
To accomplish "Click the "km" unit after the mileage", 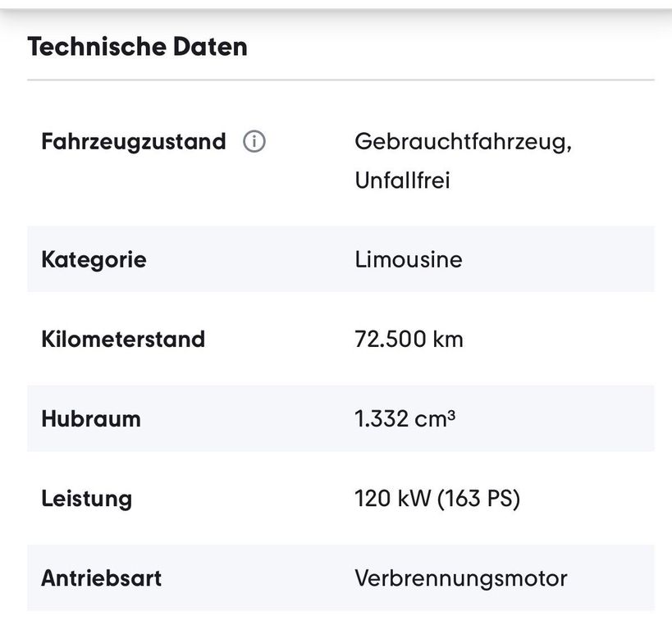I will (449, 339).
